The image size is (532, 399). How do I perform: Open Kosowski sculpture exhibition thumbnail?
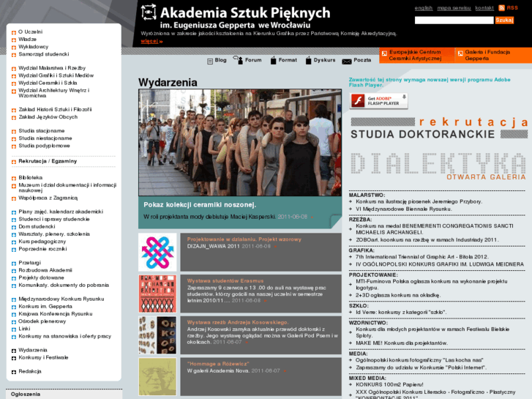click(157, 335)
